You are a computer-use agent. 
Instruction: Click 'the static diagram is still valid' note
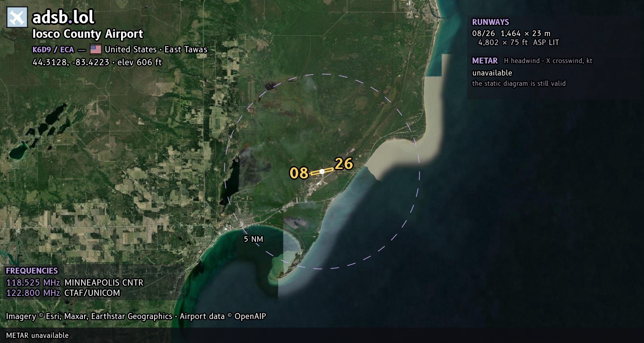click(519, 84)
